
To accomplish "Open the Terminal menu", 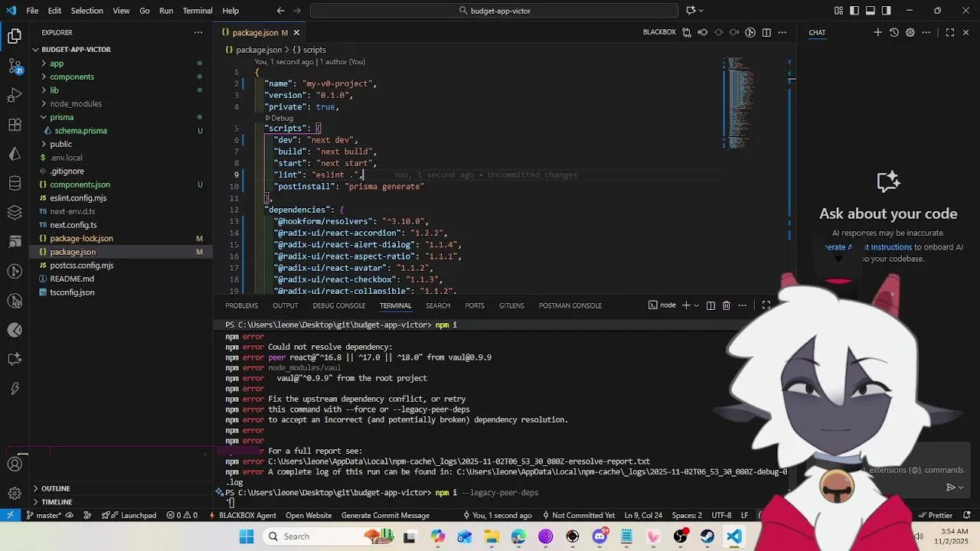I will click(x=198, y=11).
